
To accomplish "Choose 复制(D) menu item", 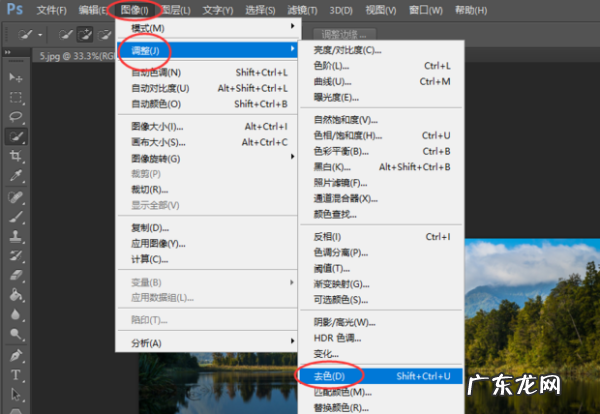I will (x=207, y=228).
